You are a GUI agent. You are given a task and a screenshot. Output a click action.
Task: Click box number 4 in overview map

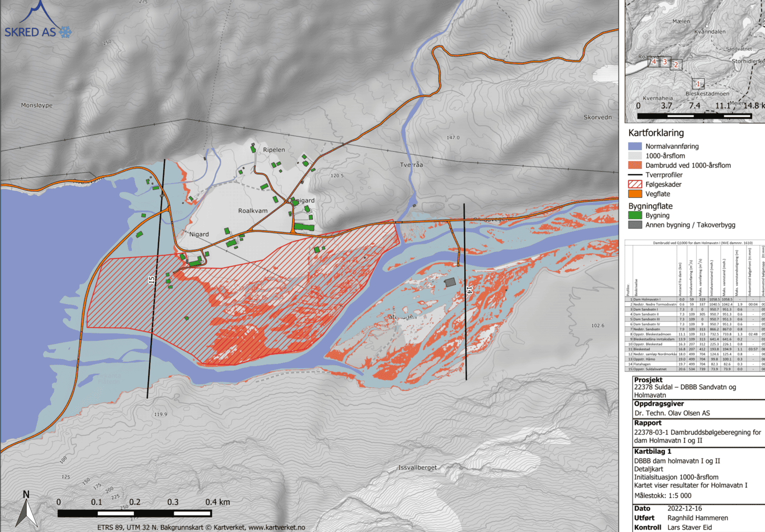[x=654, y=62]
